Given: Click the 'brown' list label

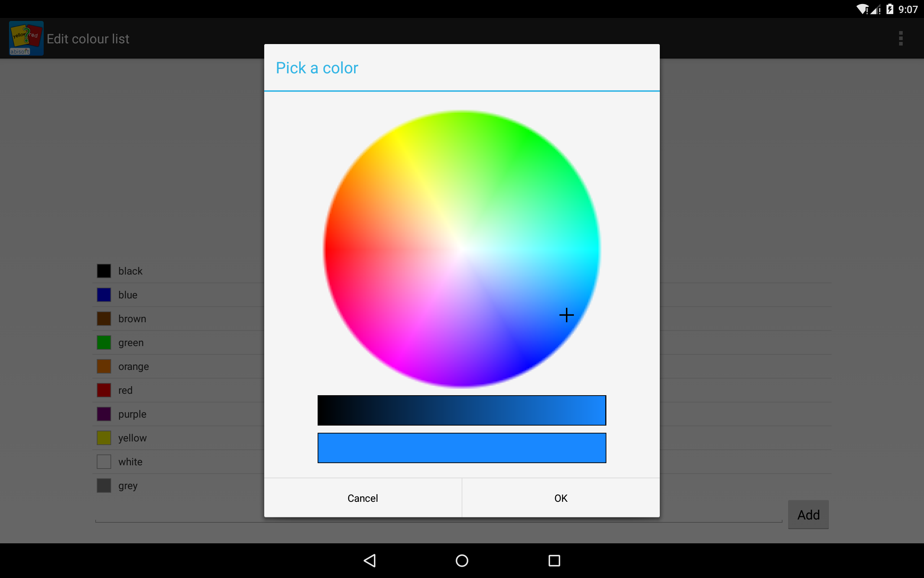Looking at the screenshot, I should 132,318.
